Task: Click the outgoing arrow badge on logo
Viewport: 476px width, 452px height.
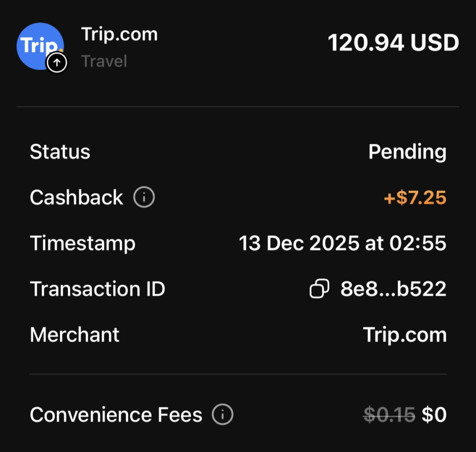Action: [x=57, y=63]
